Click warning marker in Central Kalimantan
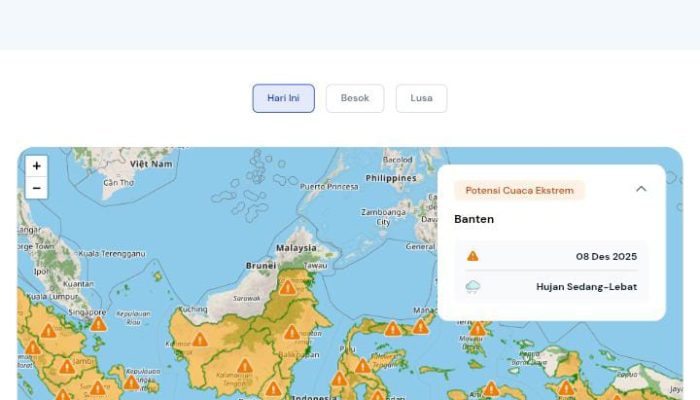This screenshot has height=400, width=700. click(244, 366)
